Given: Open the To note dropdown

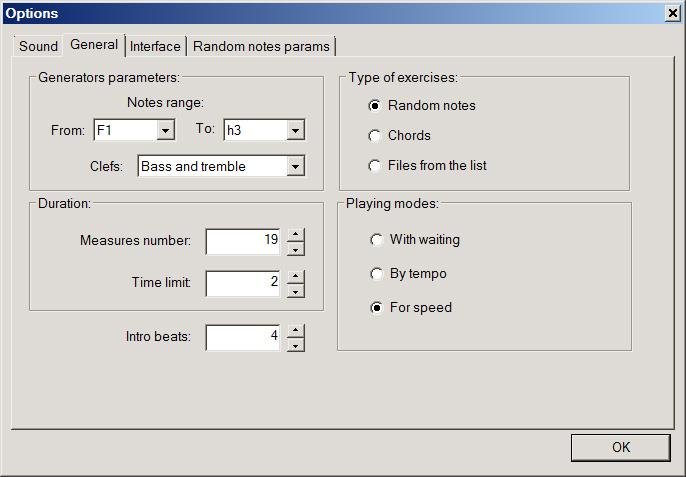Looking at the screenshot, I should [295, 130].
